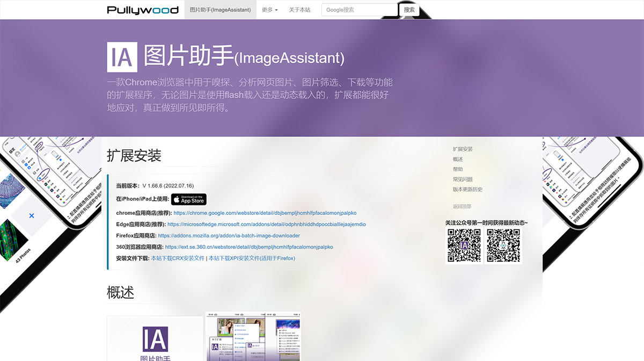644x361 pixels.
Task: Open the App Store download badge
Action: click(188, 199)
